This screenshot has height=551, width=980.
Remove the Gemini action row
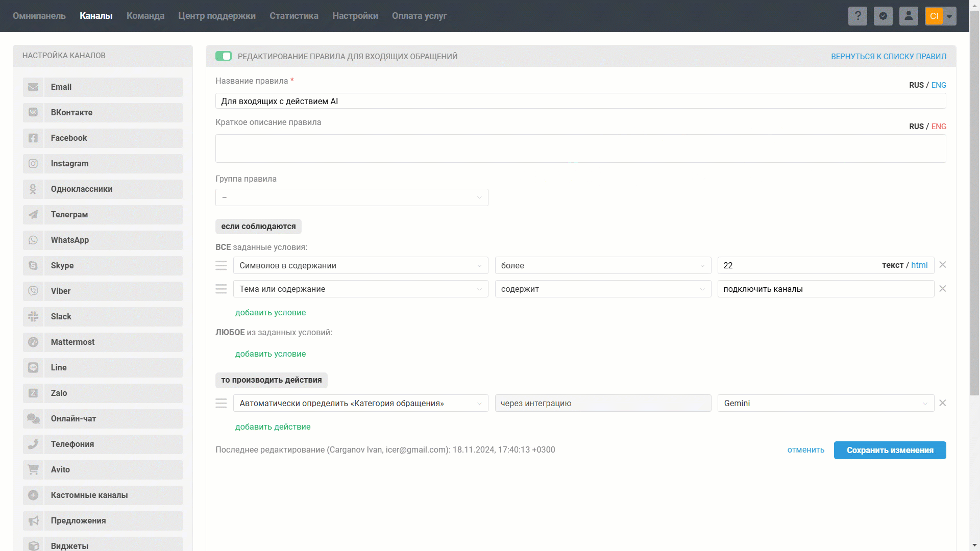pos(943,403)
